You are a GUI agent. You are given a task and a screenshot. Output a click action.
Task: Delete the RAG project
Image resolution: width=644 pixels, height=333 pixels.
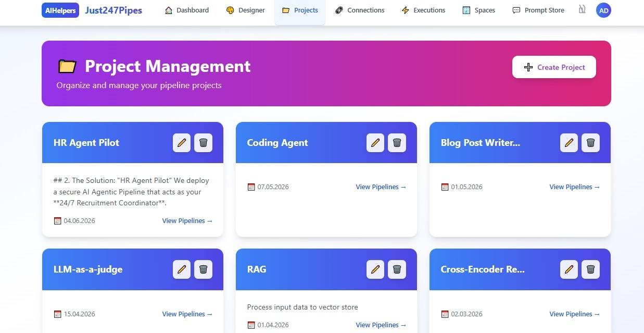(x=397, y=269)
